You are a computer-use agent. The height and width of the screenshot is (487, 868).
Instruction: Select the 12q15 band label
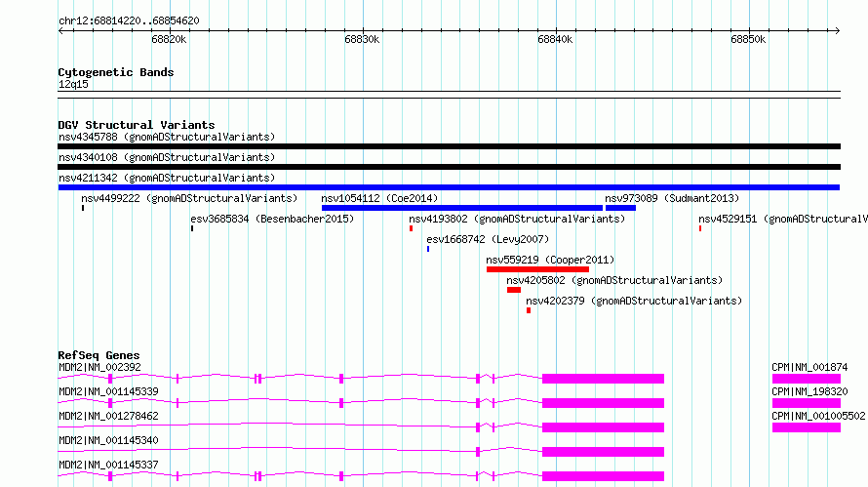click(73, 85)
